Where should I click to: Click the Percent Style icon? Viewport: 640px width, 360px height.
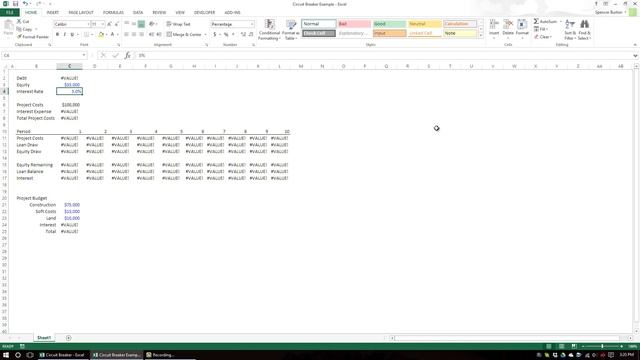click(226, 35)
